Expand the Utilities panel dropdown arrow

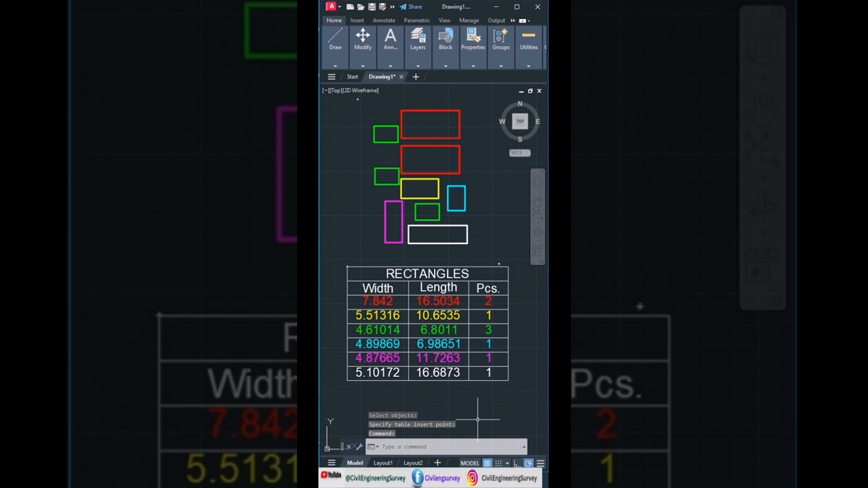[x=529, y=66]
